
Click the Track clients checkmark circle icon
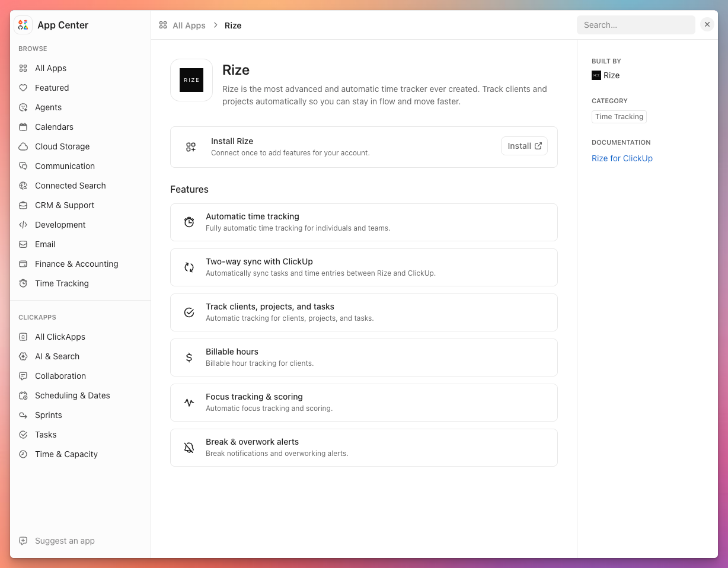189,312
